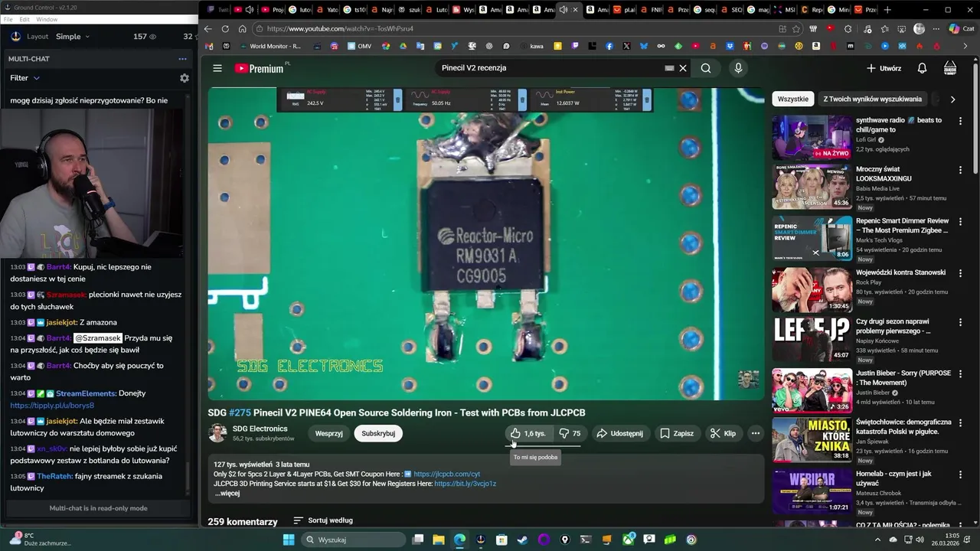Share the video with Udostępnij
Image resolution: width=980 pixels, height=551 pixels.
point(620,433)
